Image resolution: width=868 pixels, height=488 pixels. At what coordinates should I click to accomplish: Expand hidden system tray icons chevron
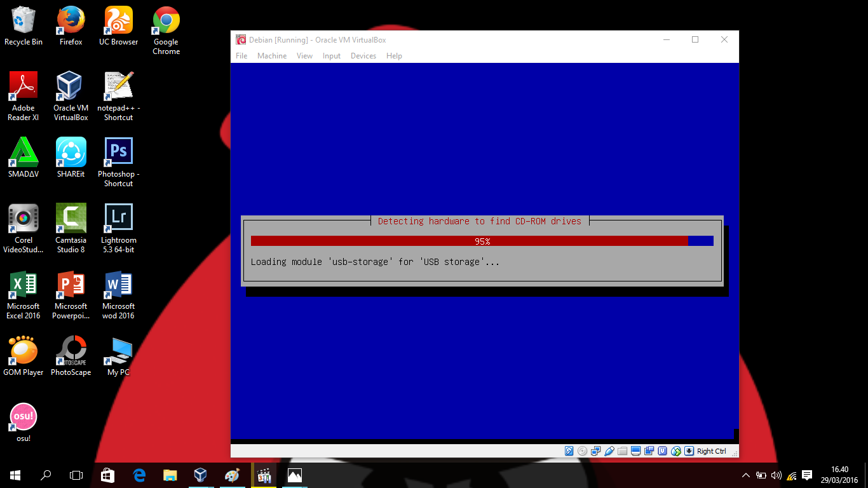[x=746, y=475]
